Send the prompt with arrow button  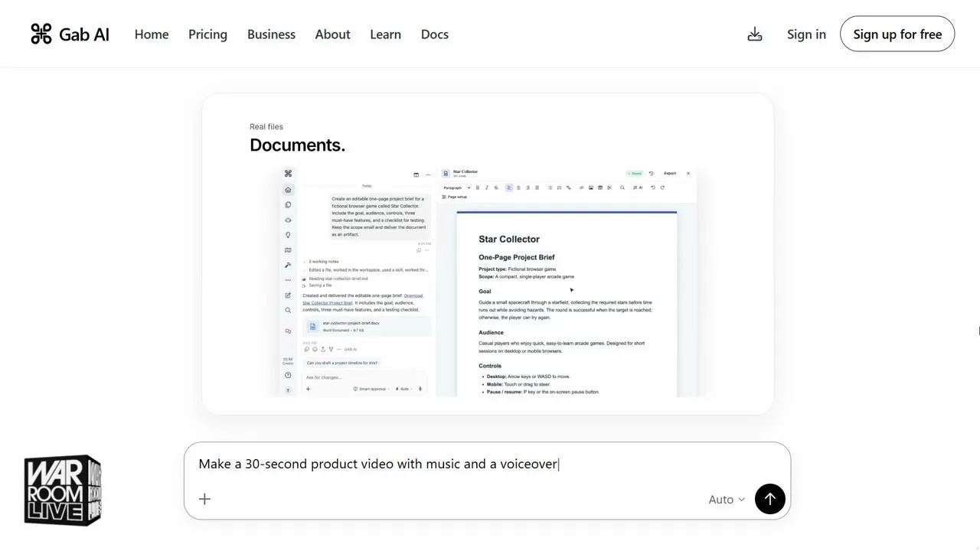pos(770,499)
